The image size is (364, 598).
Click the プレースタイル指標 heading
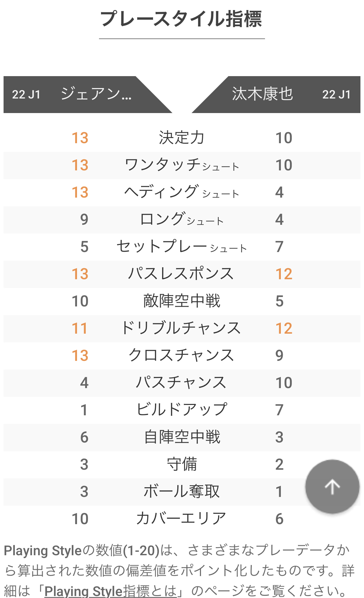coord(182,19)
